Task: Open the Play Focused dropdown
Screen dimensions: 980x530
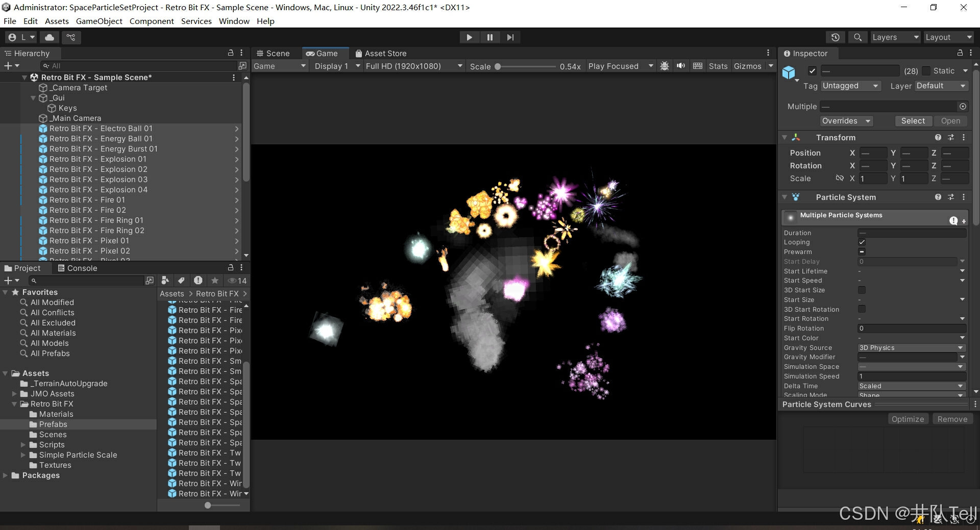Action: [x=620, y=66]
